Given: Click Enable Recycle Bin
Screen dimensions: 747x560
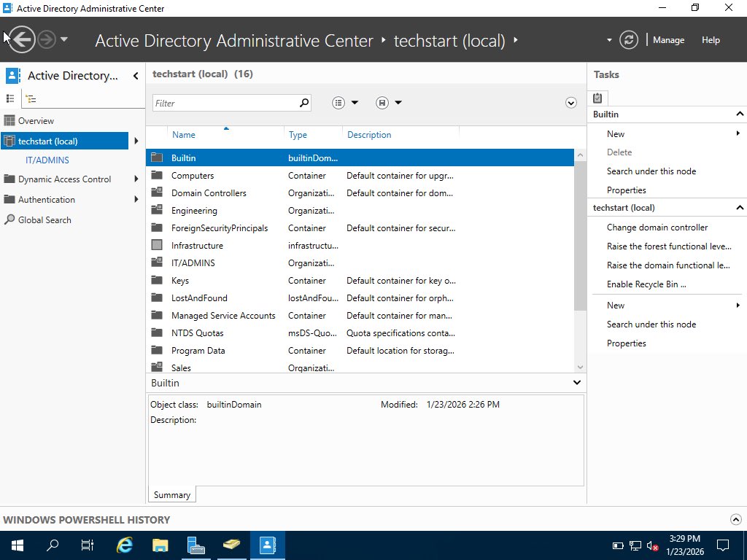Looking at the screenshot, I should [646, 284].
